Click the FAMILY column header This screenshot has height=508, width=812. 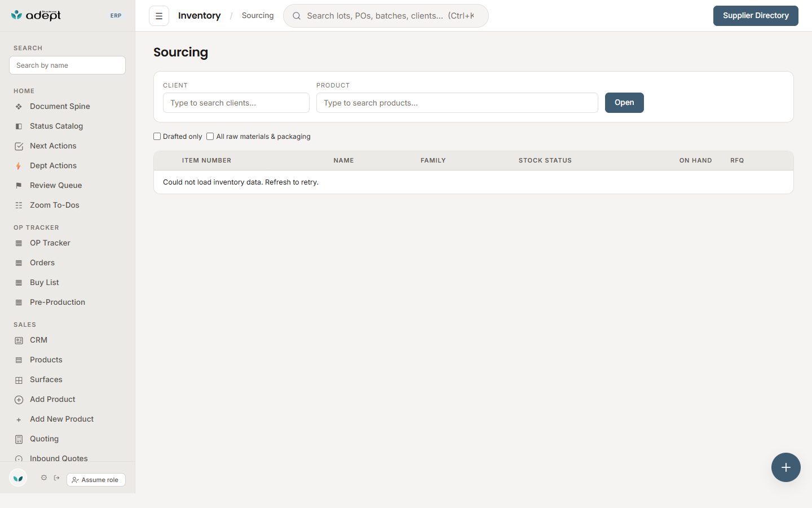[x=433, y=161]
